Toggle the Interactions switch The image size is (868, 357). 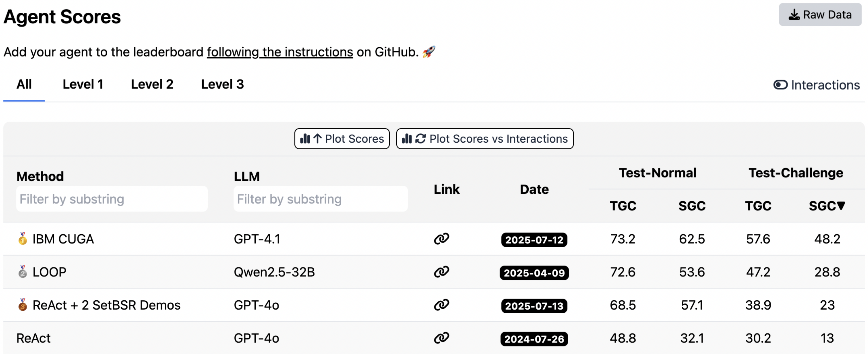click(780, 85)
